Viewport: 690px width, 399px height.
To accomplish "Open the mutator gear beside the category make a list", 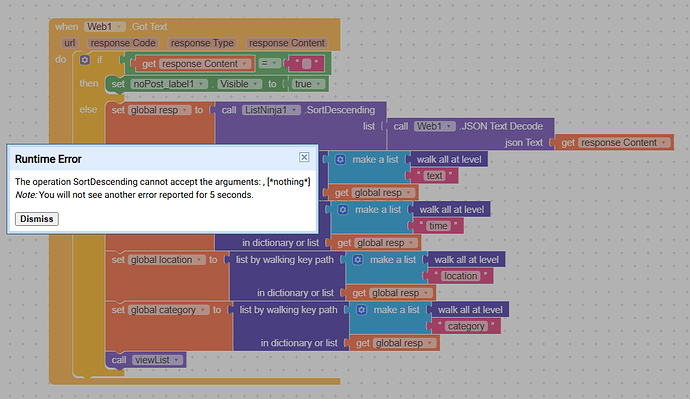I will point(361,310).
